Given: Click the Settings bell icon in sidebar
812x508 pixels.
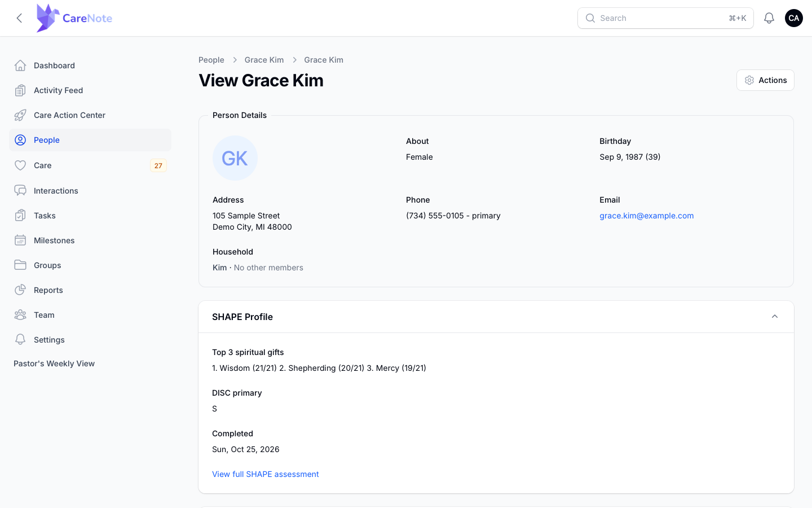Looking at the screenshot, I should point(20,340).
